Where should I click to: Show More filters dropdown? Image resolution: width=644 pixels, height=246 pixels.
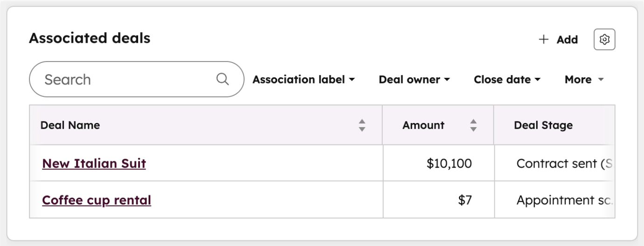(x=584, y=80)
